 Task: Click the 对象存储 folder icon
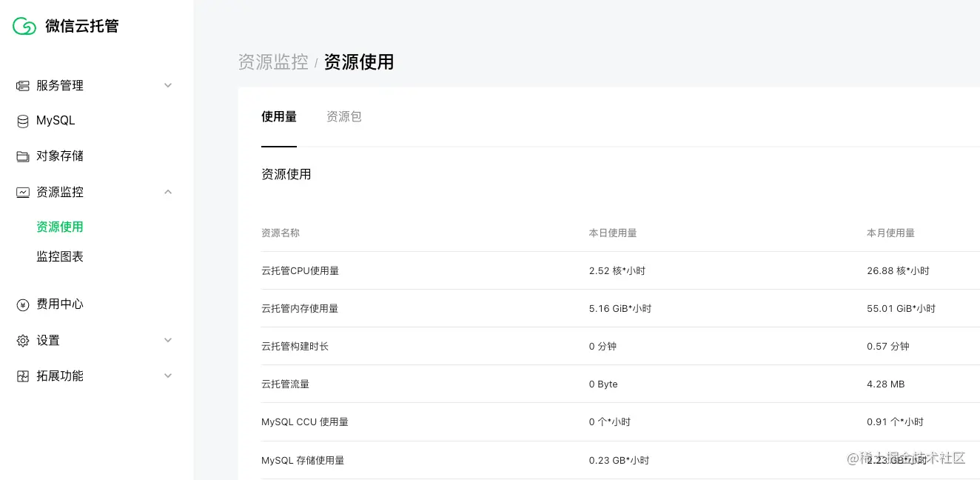tap(23, 156)
